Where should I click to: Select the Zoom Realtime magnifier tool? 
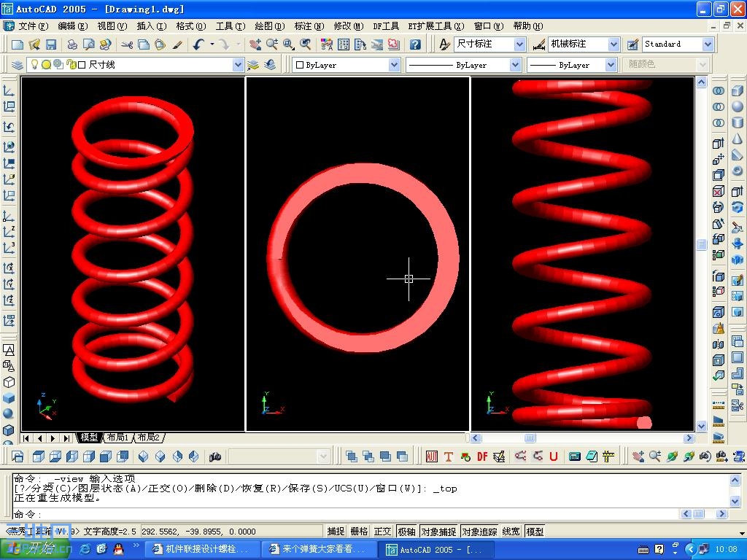272,44
